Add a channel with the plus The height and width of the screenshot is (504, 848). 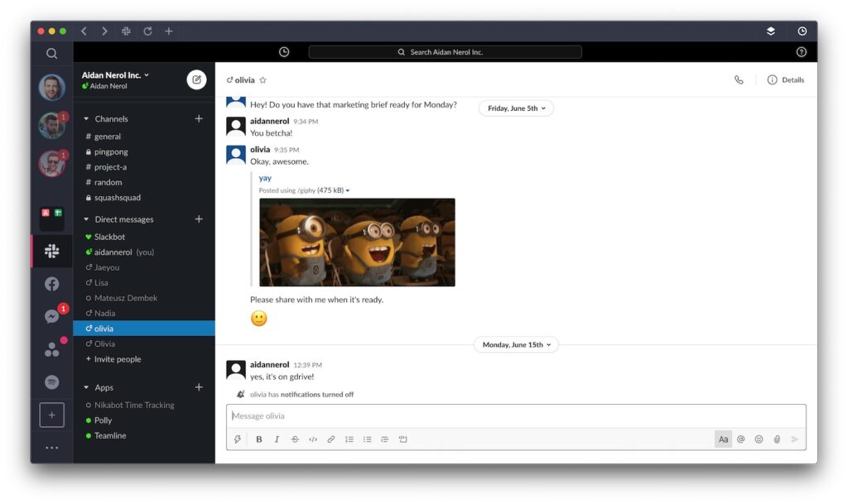coord(199,118)
